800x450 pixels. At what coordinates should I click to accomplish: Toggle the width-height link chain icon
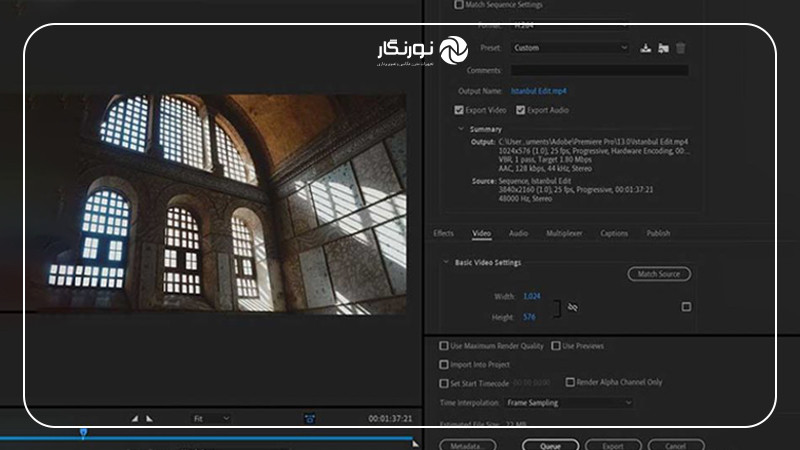tap(572, 307)
